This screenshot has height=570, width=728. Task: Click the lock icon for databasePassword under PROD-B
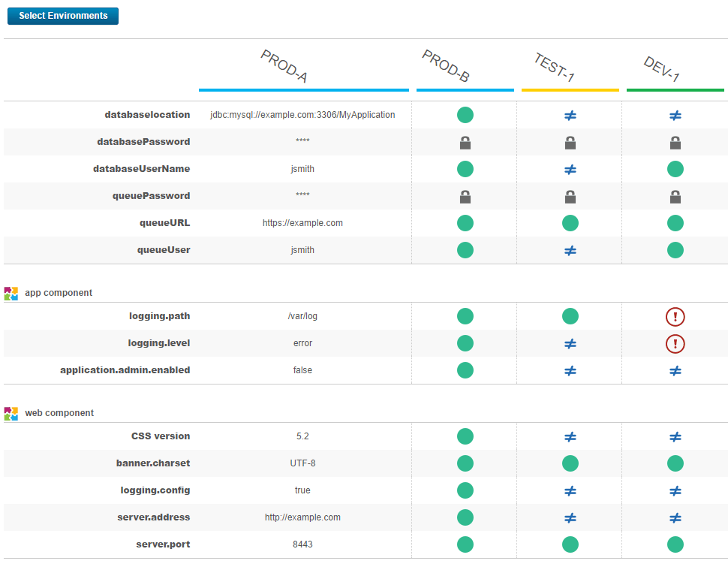(x=465, y=142)
